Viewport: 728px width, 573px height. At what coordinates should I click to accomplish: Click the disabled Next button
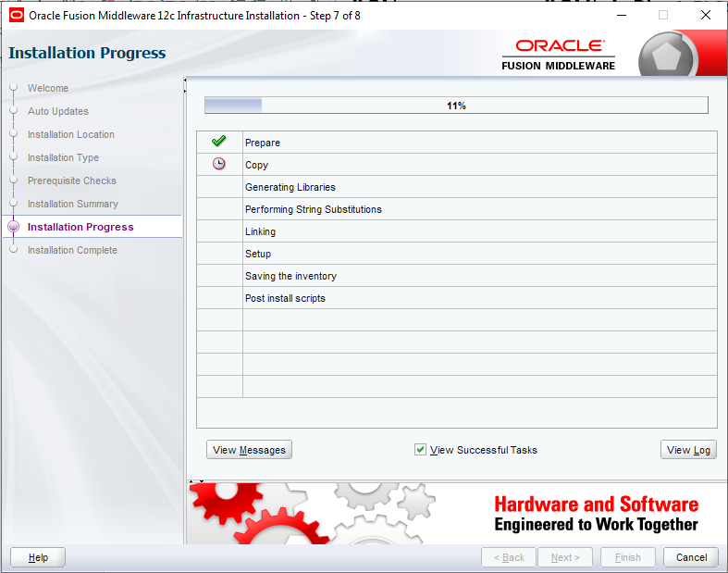(565, 557)
